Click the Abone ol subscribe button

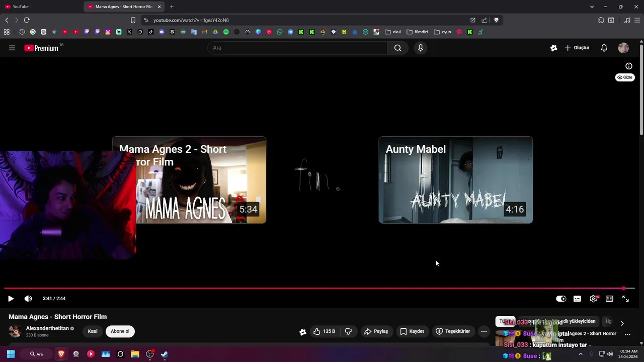click(120, 331)
